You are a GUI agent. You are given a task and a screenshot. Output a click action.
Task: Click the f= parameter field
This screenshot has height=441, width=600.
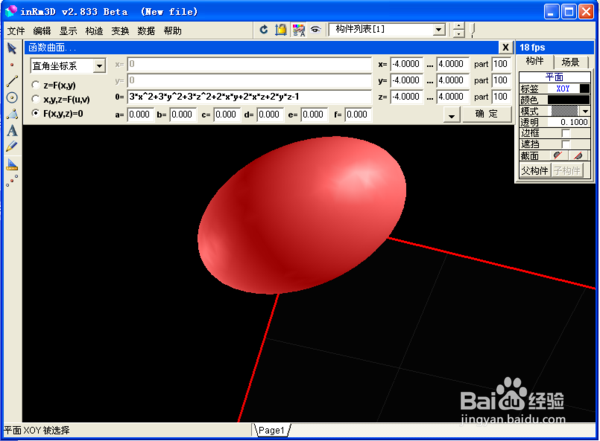pyautogui.click(x=357, y=114)
